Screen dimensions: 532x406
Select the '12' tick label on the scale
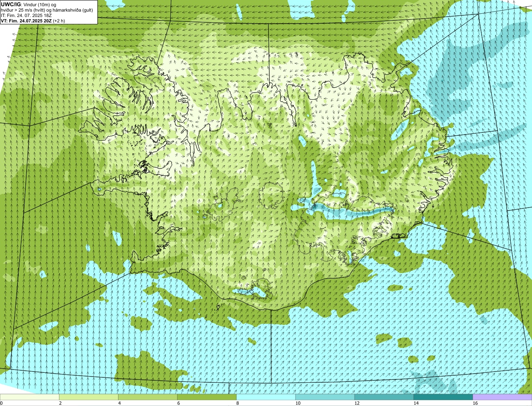pyautogui.click(x=357, y=403)
